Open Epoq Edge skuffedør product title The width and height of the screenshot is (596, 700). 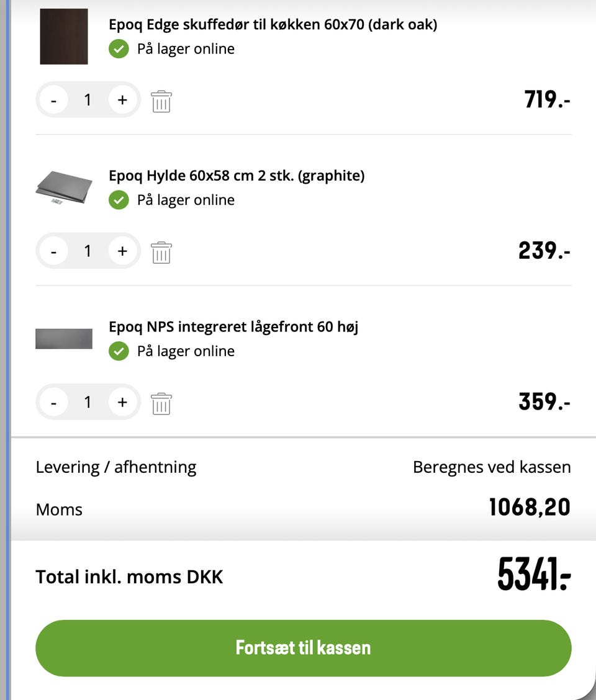[273, 25]
